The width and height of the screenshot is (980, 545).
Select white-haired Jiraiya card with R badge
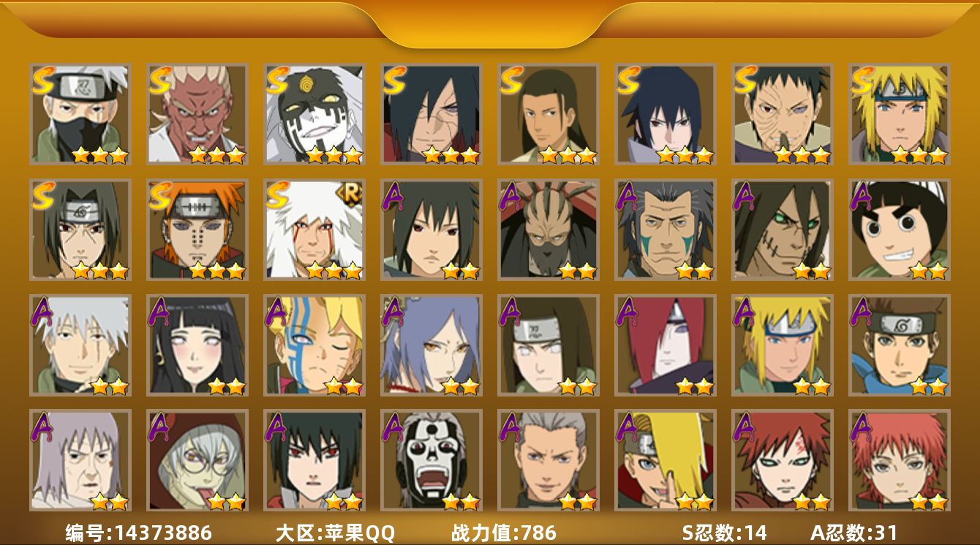click(x=314, y=230)
